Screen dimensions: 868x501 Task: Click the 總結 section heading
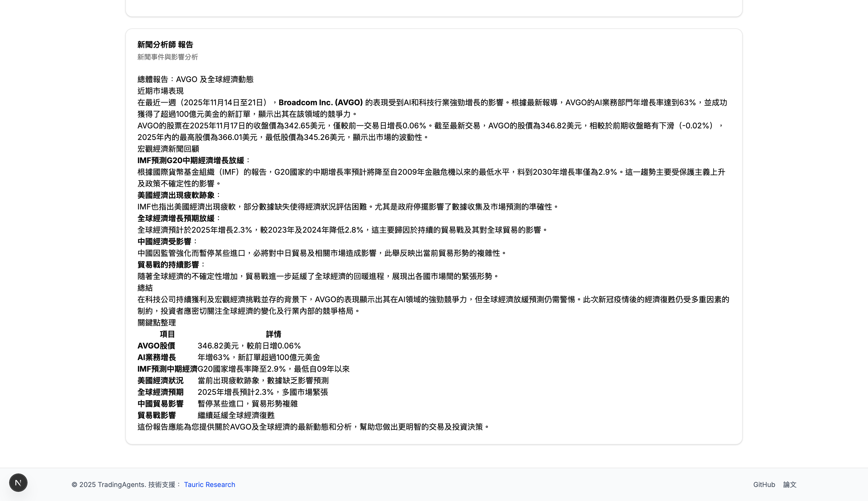[x=145, y=288]
